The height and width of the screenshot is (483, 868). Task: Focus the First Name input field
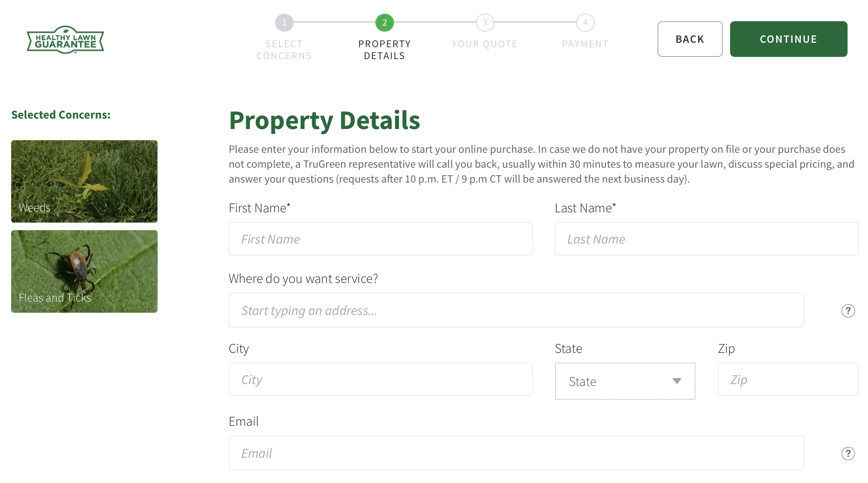click(x=380, y=239)
